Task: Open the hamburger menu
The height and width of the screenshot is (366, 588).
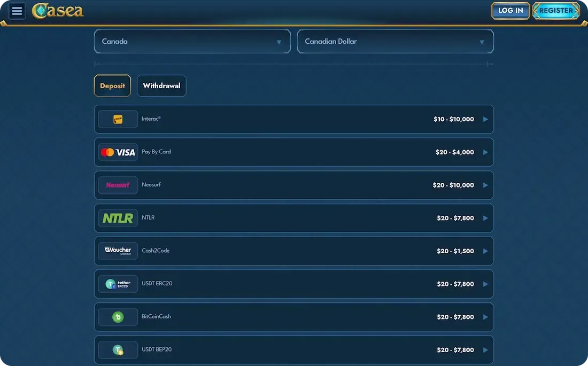Action: pos(17,11)
